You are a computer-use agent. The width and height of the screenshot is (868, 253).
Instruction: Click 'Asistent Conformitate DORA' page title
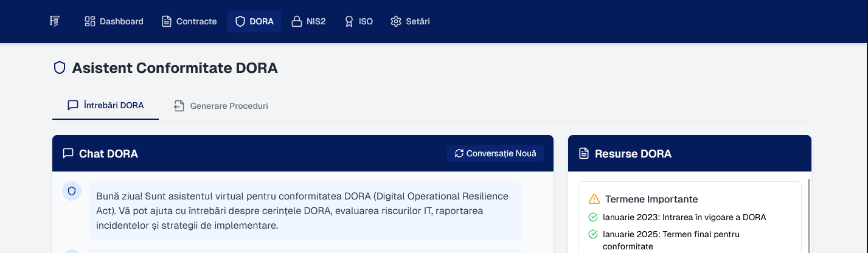pos(175,68)
